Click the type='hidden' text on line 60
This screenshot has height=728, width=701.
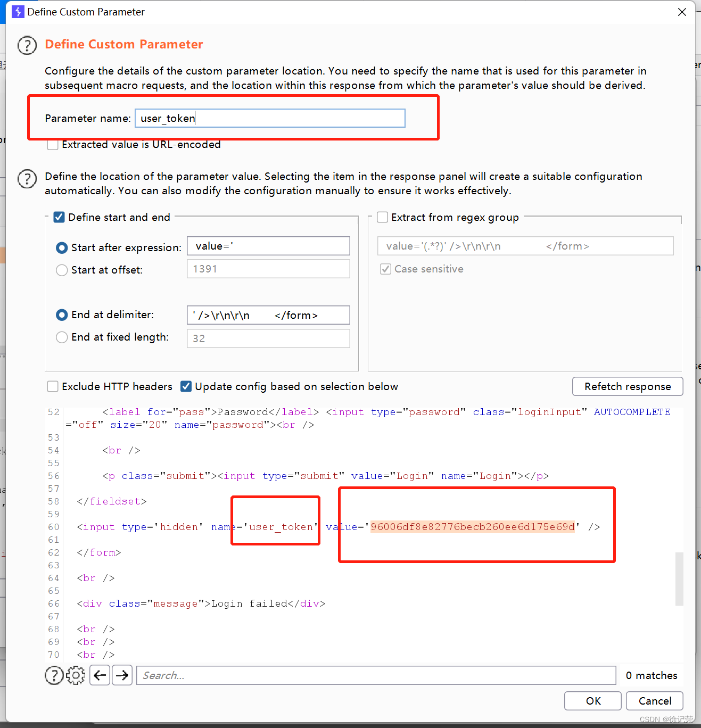pyautogui.click(x=163, y=527)
